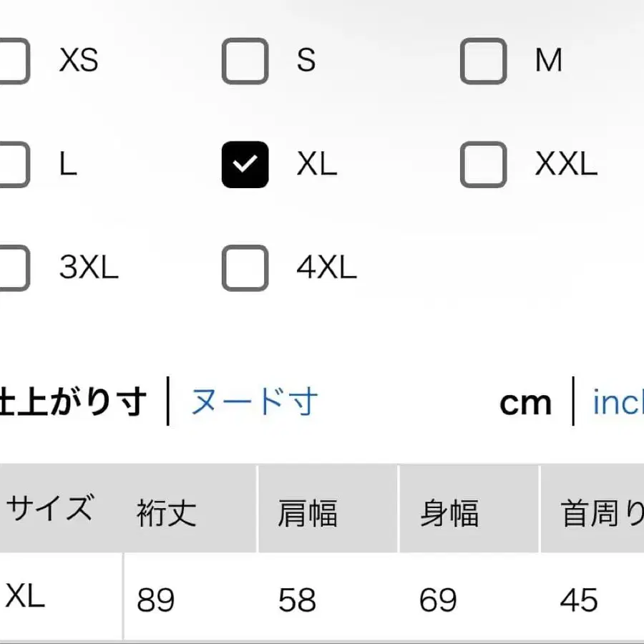Choose cm as the measurement unit
This screenshot has width=644, height=644.
[x=525, y=403]
